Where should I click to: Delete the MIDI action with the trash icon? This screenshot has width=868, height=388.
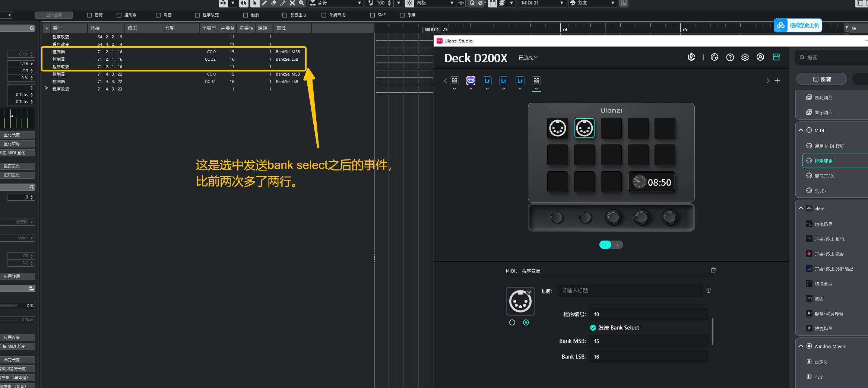[713, 270]
